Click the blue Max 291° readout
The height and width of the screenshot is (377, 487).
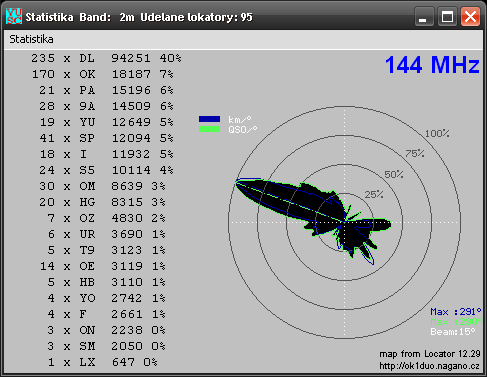(456, 312)
